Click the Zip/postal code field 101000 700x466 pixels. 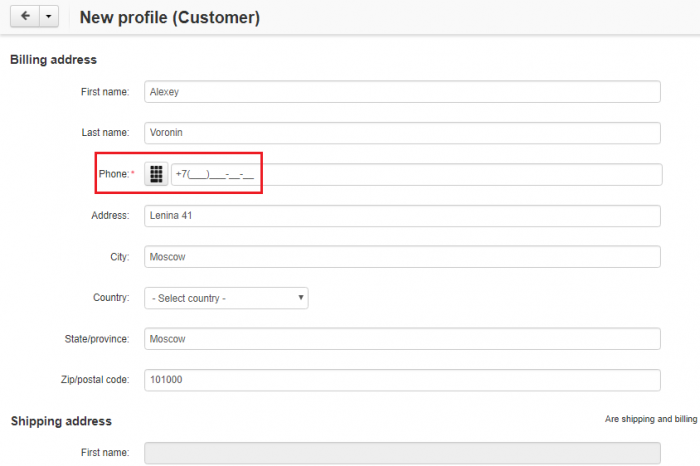(x=402, y=380)
